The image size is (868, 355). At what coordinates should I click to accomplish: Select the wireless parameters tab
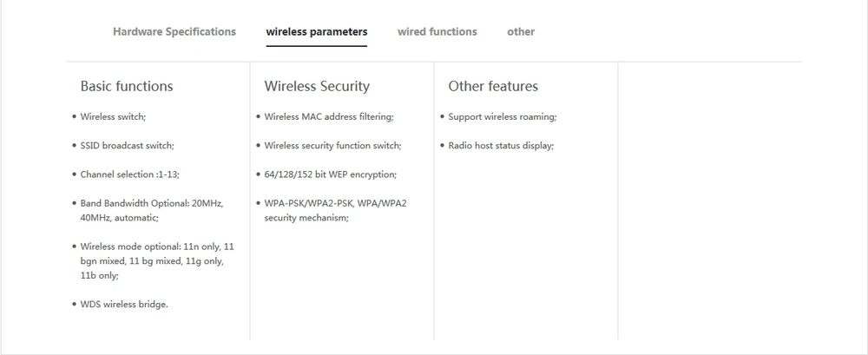tap(317, 31)
